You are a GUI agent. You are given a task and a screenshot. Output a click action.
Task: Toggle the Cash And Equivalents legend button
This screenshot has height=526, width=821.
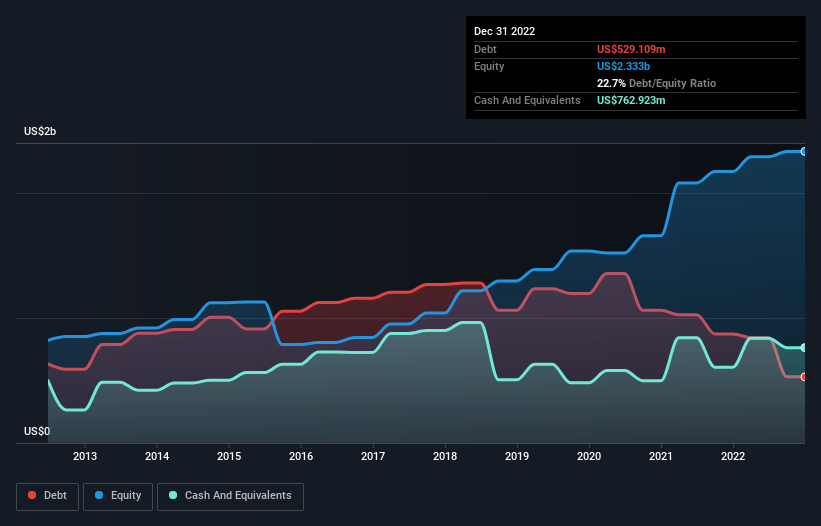[x=230, y=496]
